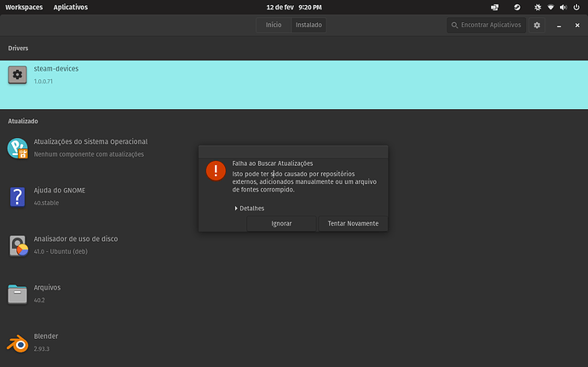The width and height of the screenshot is (588, 367).
Task: Open the Steam tray icon
Action: [x=517, y=7]
